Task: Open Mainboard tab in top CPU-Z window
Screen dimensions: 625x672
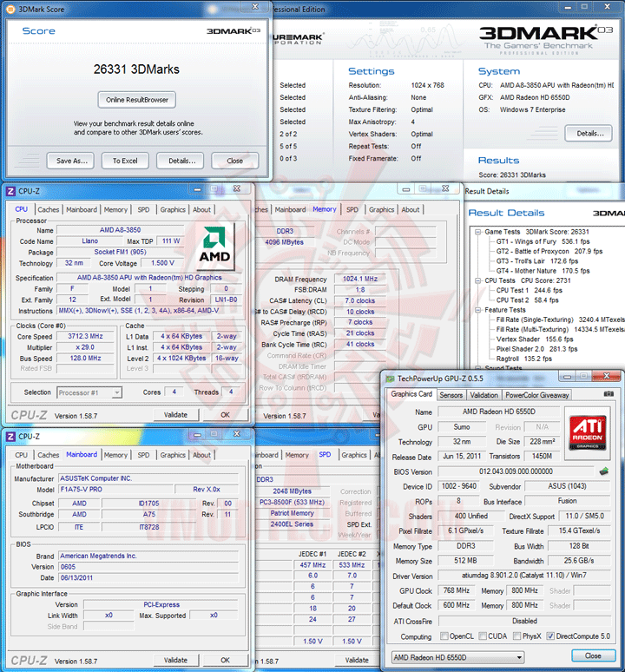Action: 82,209
